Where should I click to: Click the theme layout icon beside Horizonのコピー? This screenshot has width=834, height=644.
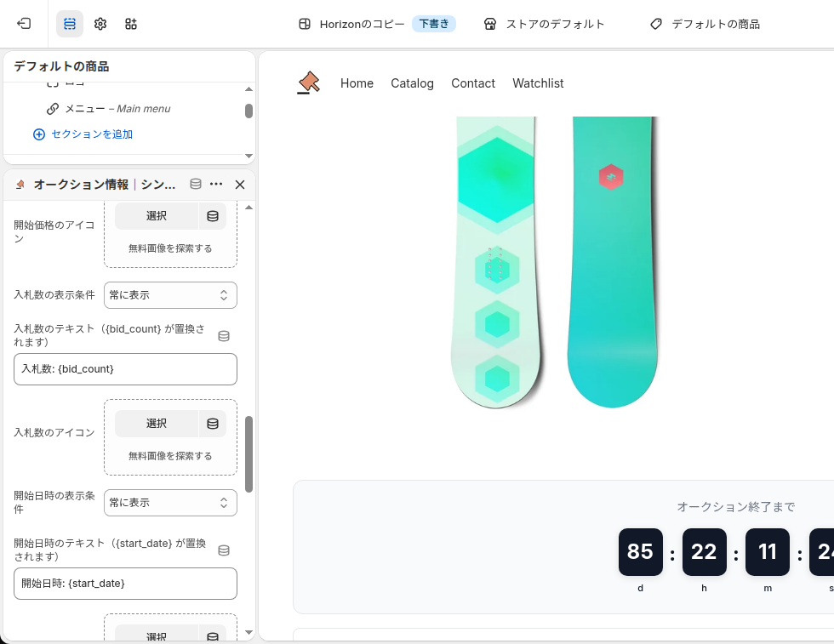[305, 24]
